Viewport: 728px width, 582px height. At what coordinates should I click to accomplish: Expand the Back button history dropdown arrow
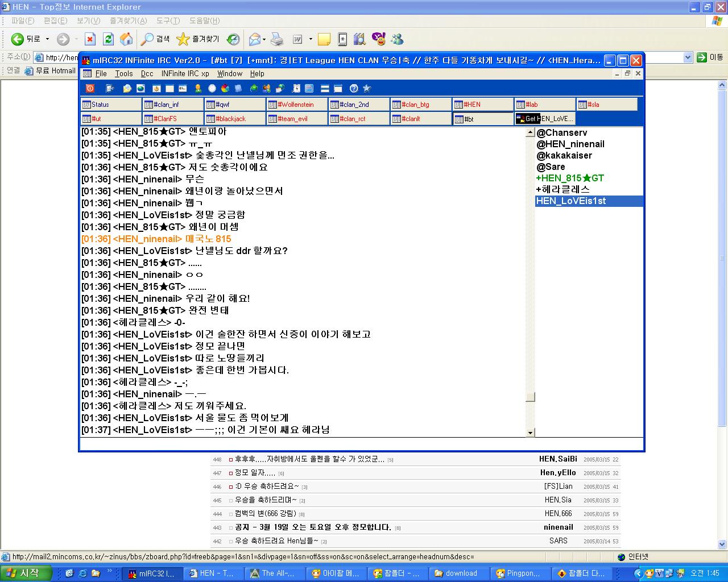click(x=47, y=39)
